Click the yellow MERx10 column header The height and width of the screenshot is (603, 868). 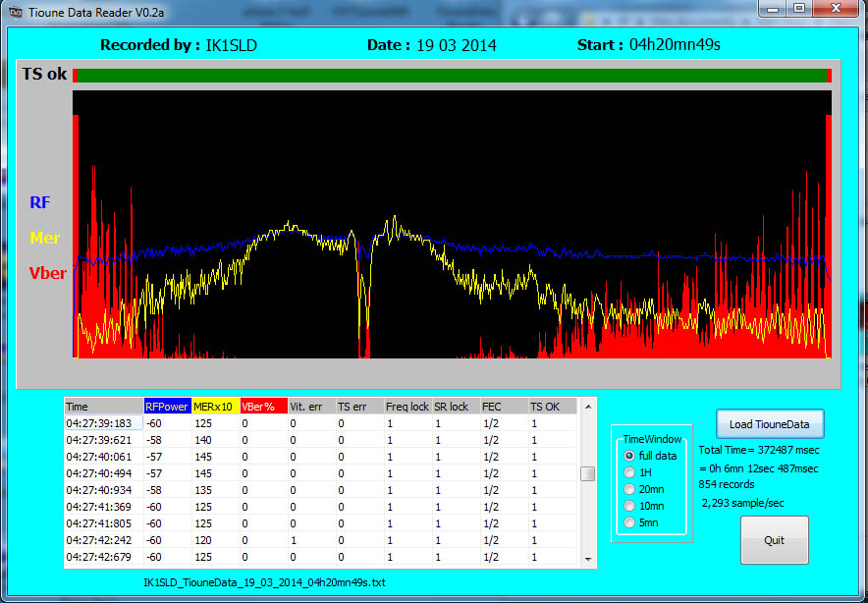click(215, 406)
